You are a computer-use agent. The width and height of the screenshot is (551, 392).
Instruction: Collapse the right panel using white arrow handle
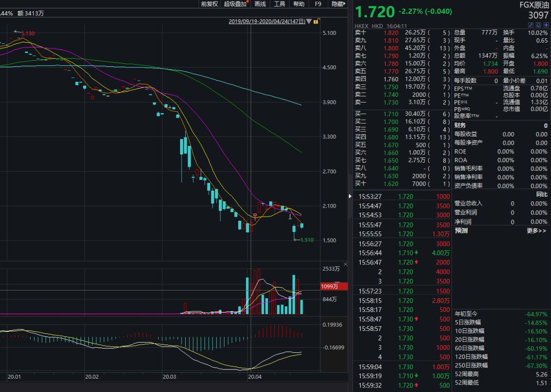(350, 196)
